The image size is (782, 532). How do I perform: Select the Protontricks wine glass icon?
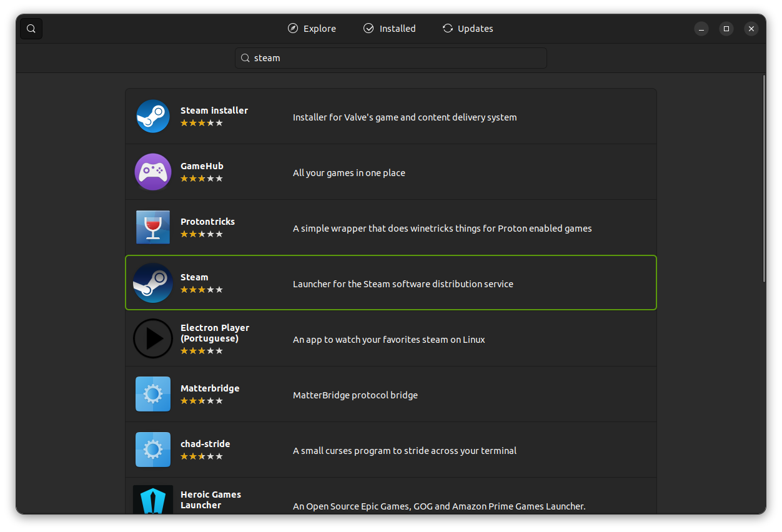pos(153,227)
